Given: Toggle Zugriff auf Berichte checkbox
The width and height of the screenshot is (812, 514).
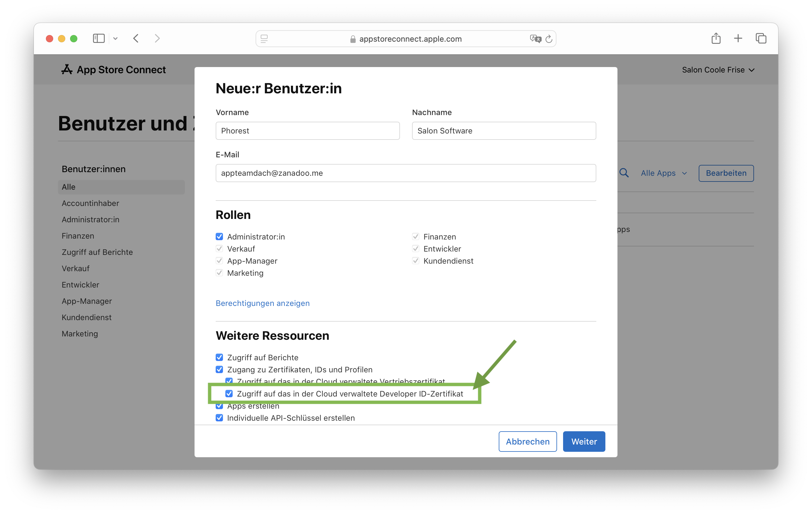Looking at the screenshot, I should point(220,357).
